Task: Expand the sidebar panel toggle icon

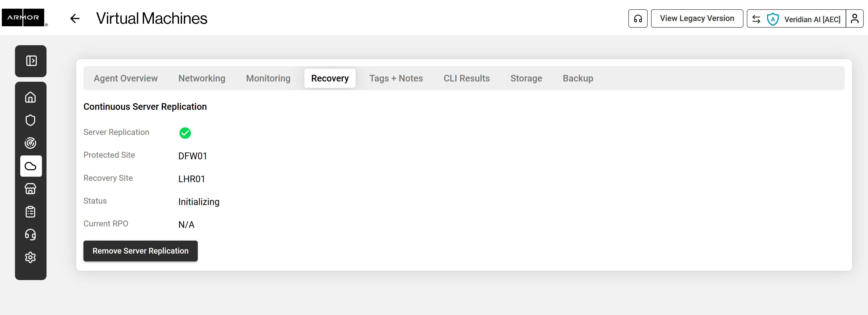Action: click(31, 61)
